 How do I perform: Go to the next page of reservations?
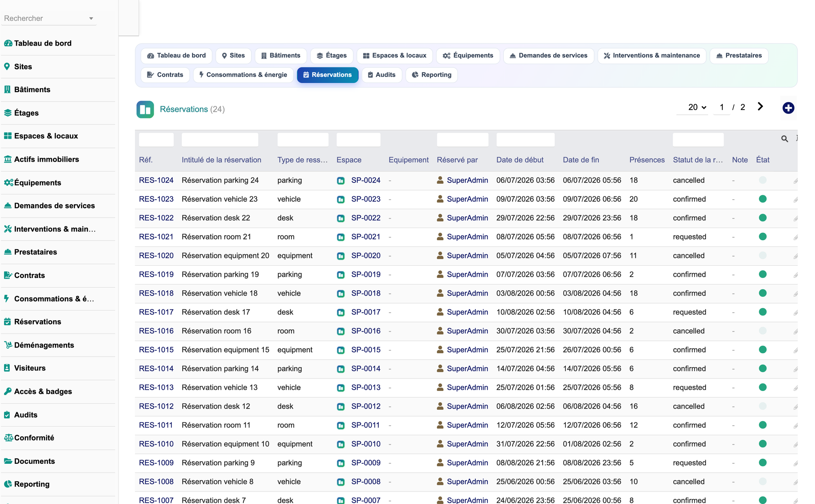(x=760, y=107)
